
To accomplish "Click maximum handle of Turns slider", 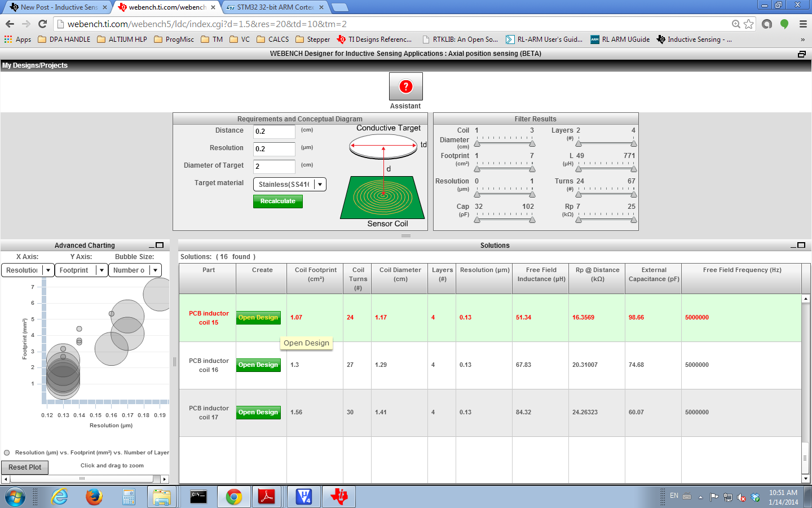I will click(634, 194).
